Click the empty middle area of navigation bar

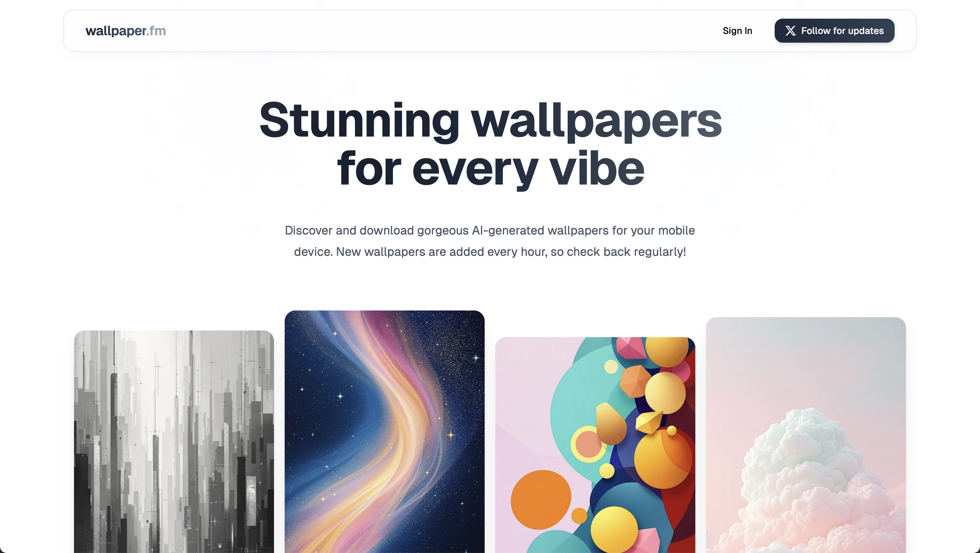(x=441, y=31)
